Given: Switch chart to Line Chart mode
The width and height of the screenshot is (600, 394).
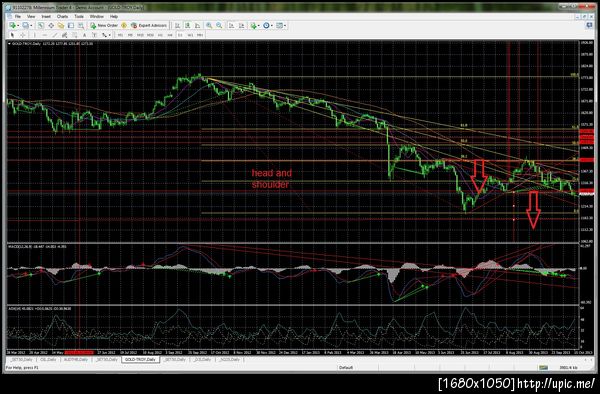Looking at the screenshot, I should point(197,25).
